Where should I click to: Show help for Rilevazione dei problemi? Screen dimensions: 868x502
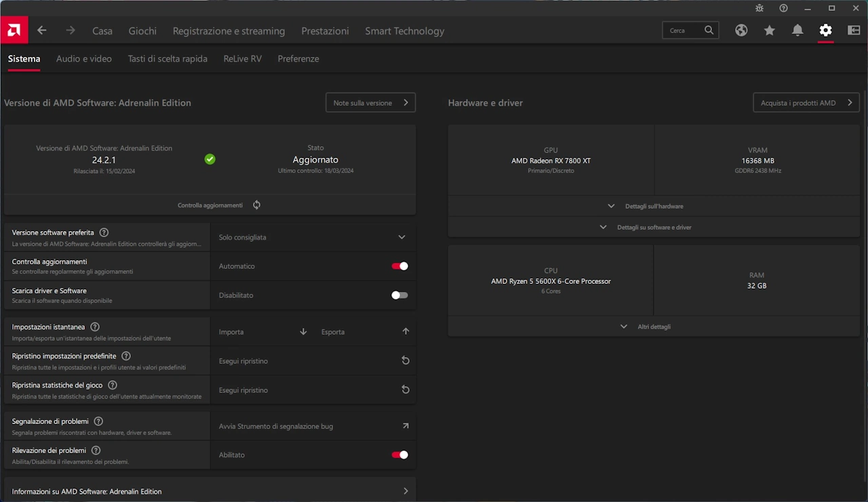pyautogui.click(x=96, y=451)
